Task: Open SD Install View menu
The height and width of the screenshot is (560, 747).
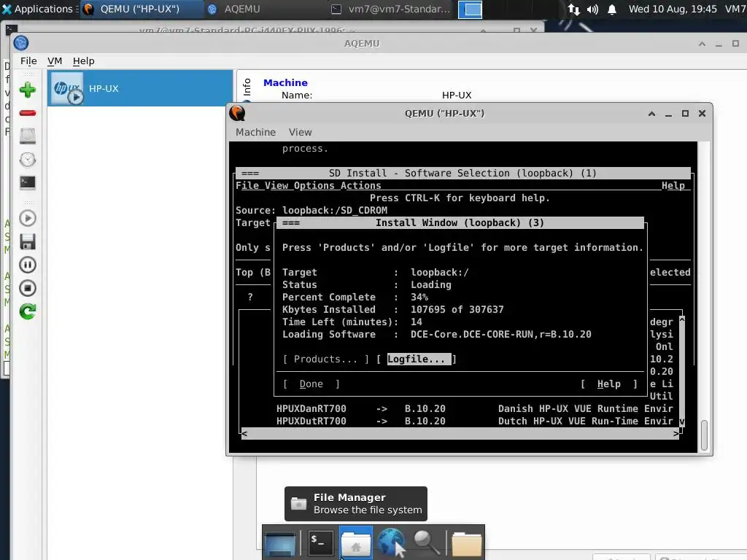Action: click(x=276, y=185)
